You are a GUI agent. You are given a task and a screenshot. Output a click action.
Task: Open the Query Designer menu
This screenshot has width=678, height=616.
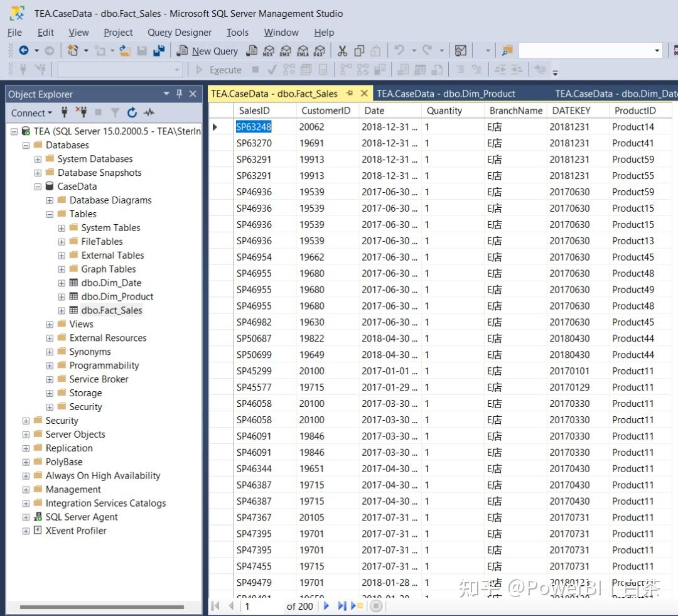(x=180, y=33)
